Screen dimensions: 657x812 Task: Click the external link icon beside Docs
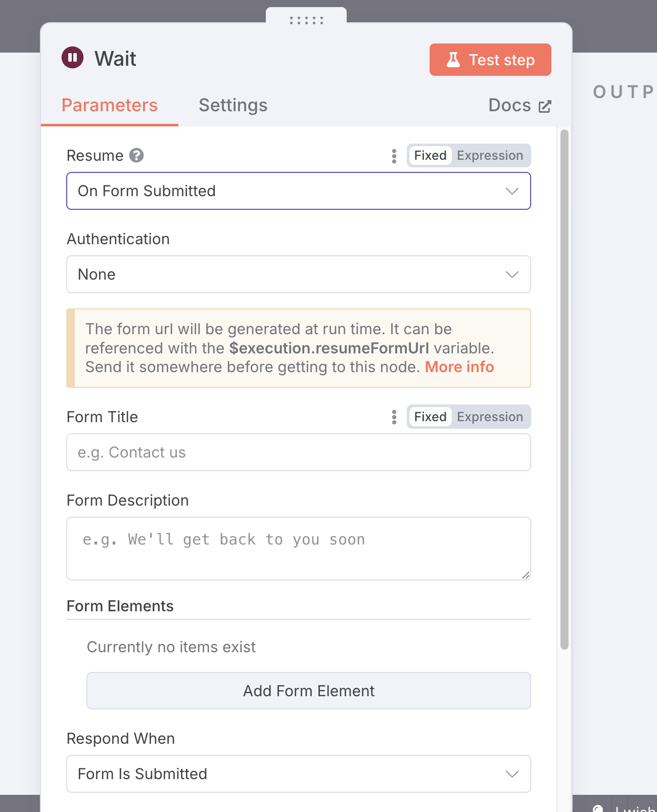coord(545,106)
